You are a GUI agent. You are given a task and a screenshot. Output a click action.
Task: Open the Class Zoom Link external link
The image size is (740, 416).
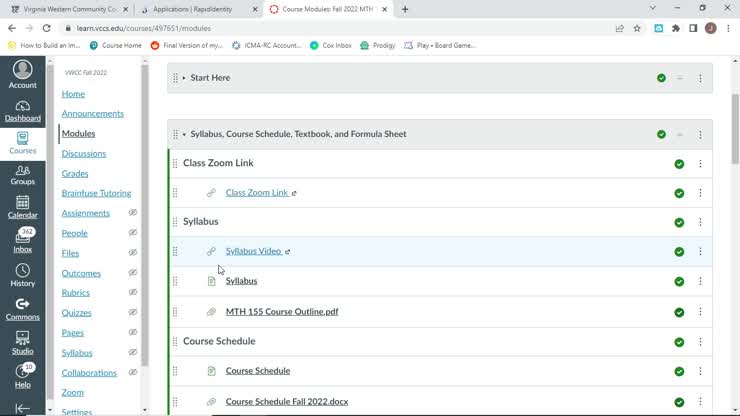(257, 193)
